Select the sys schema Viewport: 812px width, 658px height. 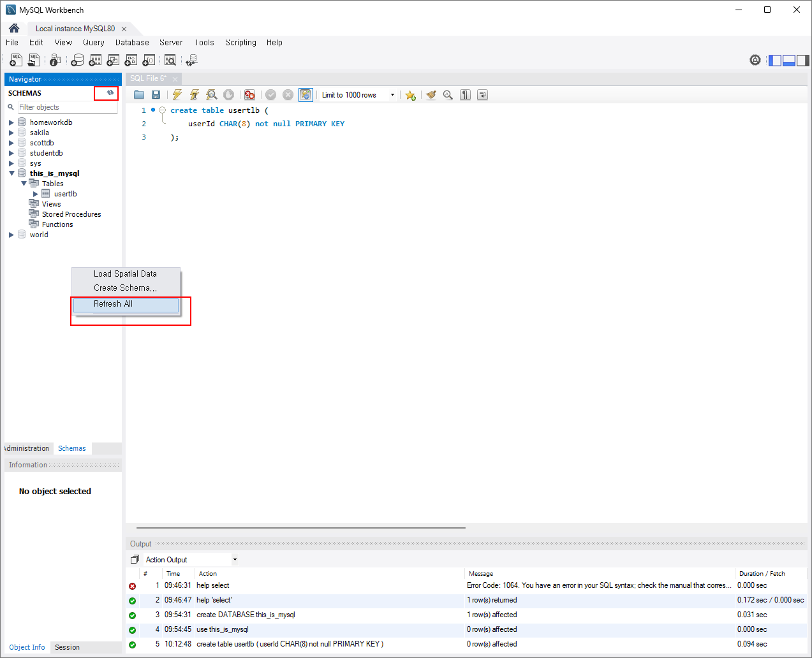tap(35, 163)
